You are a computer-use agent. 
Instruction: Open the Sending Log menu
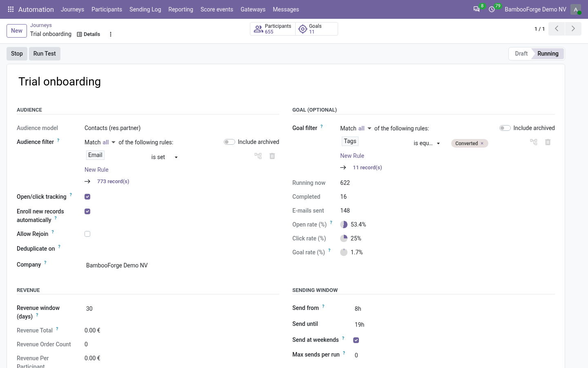[x=145, y=9]
